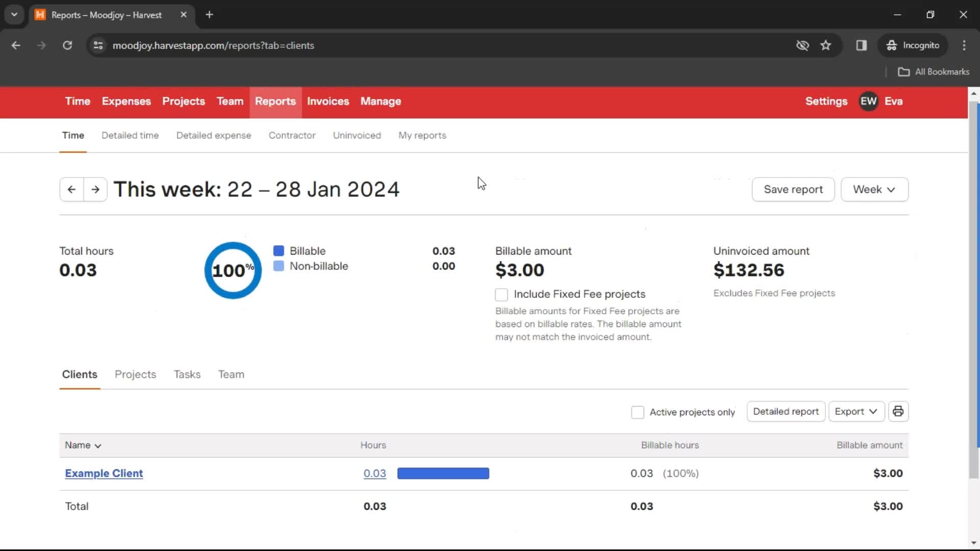The width and height of the screenshot is (980, 551).
Task: Switch to the Projects tab in report
Action: pyautogui.click(x=135, y=374)
